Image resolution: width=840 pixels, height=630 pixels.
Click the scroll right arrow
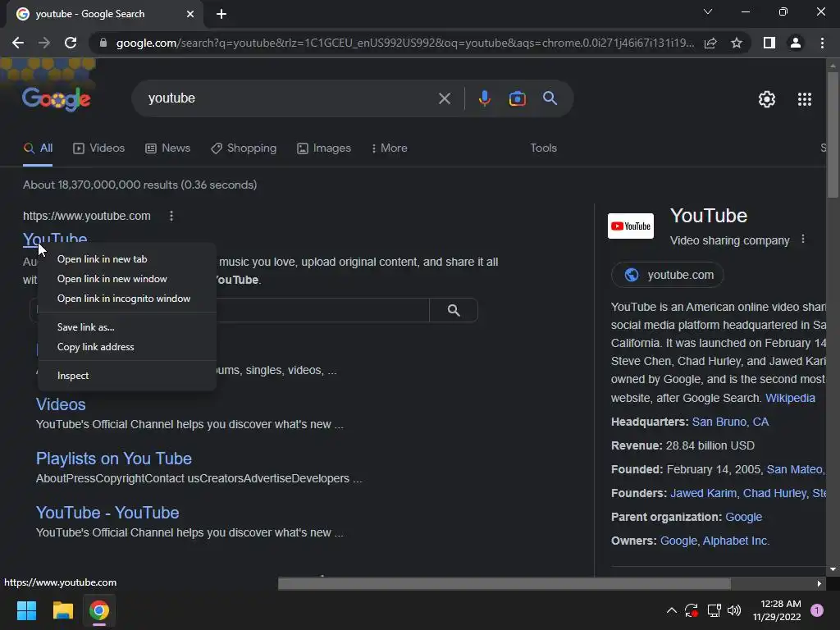click(819, 583)
